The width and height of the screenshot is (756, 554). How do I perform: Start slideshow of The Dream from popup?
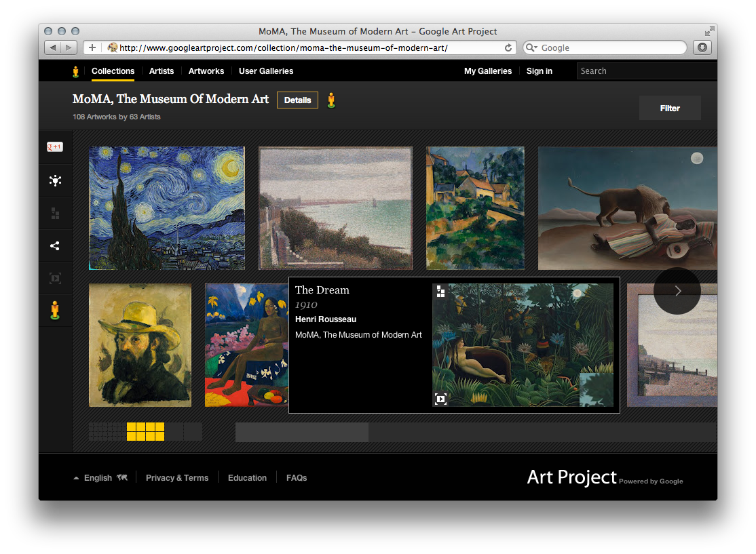(440, 399)
